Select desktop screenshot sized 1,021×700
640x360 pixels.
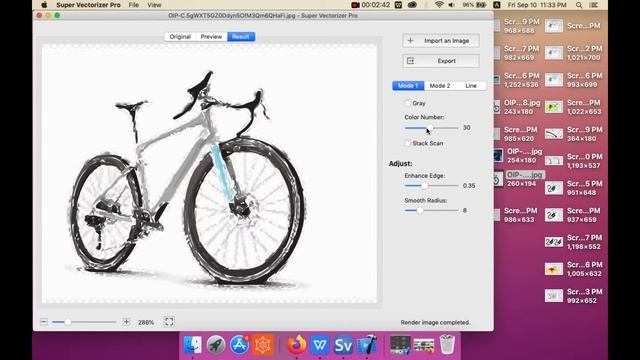click(x=573, y=53)
